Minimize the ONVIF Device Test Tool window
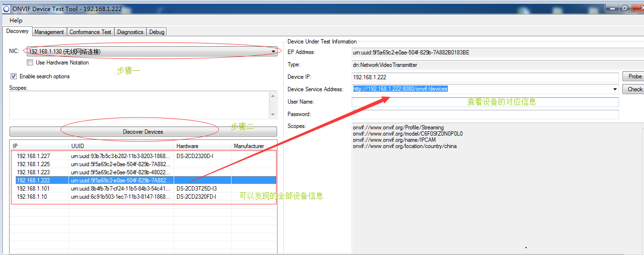Viewport: 644px width, 255px height. point(612,8)
